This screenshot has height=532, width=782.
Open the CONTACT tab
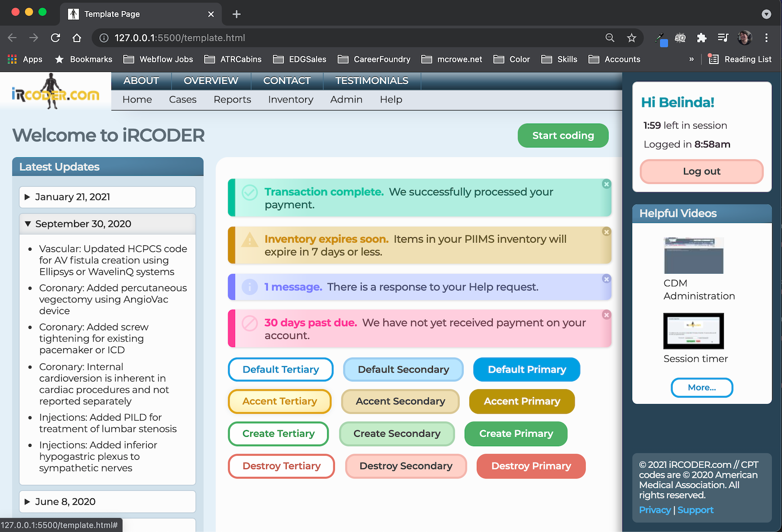(287, 81)
